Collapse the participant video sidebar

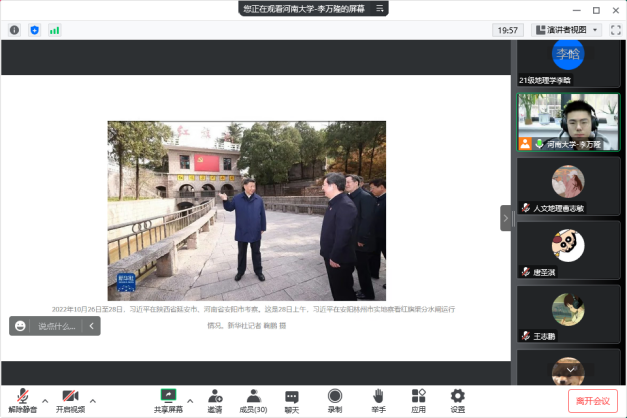pos(506,218)
